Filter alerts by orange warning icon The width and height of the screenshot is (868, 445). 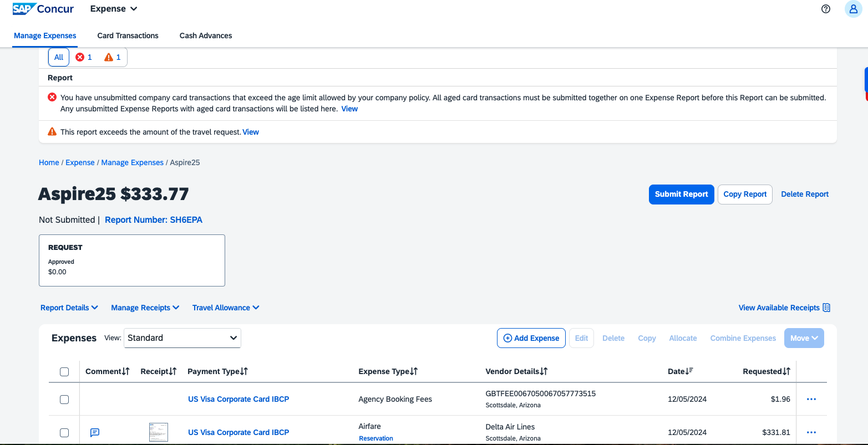tap(113, 57)
